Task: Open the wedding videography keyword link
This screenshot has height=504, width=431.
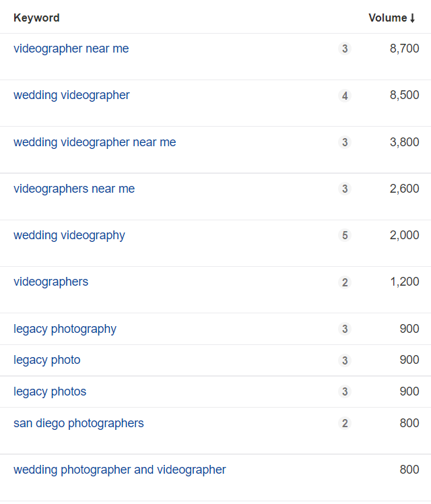Action: pos(69,235)
